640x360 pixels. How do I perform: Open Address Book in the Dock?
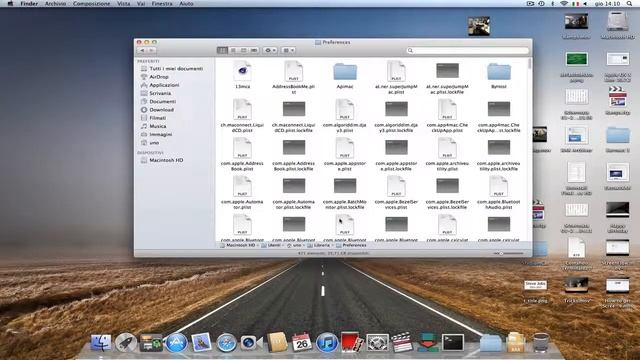(277, 342)
